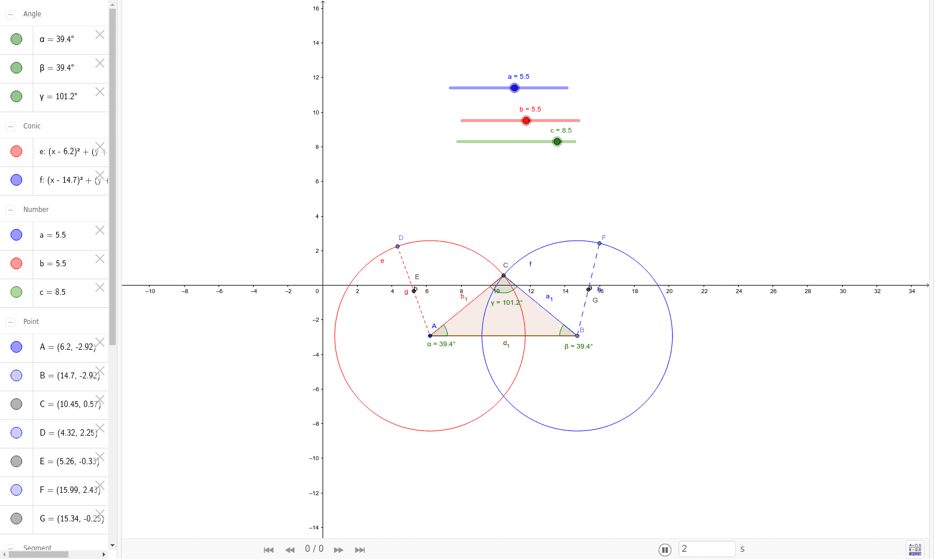The height and width of the screenshot is (560, 935).
Task: Hide conic f using its blue circle
Action: coord(16,180)
